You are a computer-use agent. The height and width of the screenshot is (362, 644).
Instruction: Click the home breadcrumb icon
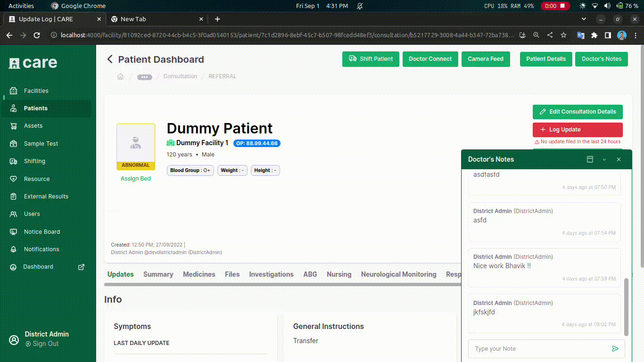tap(121, 77)
